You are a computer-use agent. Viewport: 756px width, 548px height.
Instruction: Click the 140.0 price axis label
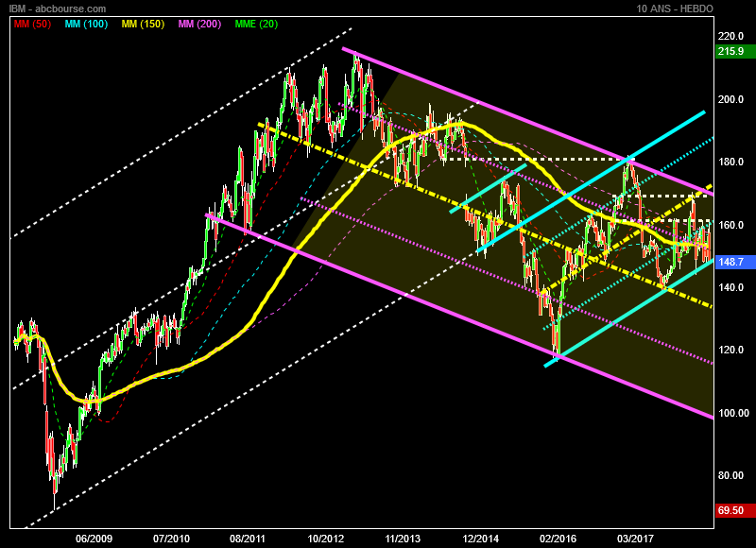click(730, 287)
